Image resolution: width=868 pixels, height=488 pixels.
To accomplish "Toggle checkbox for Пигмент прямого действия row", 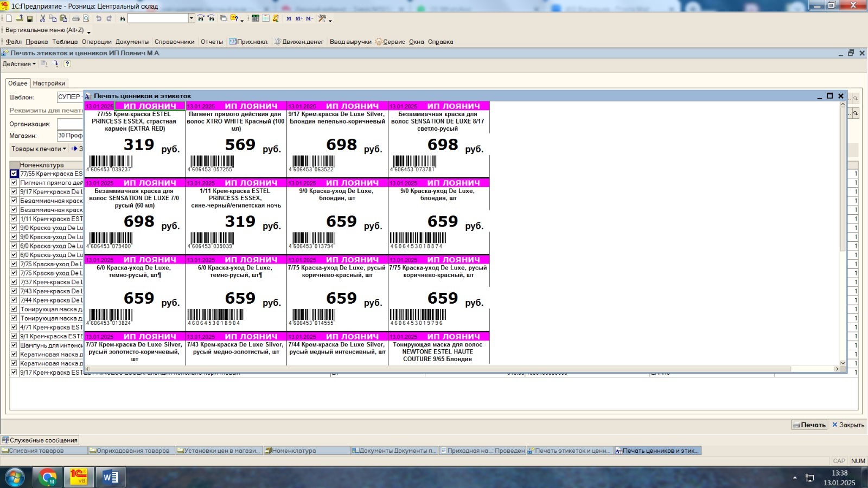I will coord(14,183).
